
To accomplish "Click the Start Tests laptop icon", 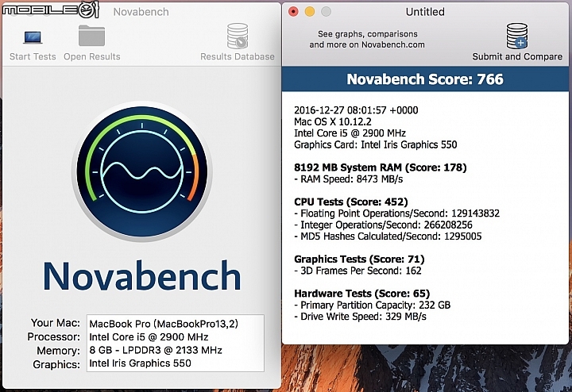I will click(33, 37).
